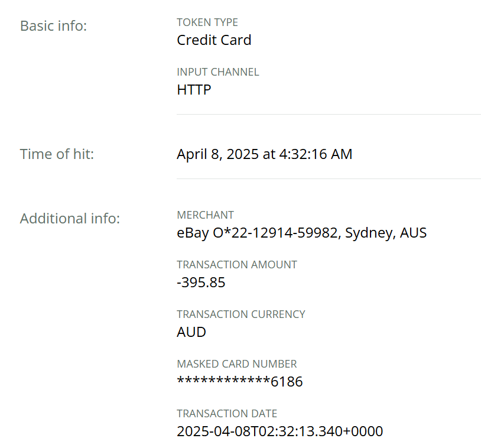
Task: Select the 2025-04-08T02:32:13.340+0000 transaction date value
Action: coord(279,431)
